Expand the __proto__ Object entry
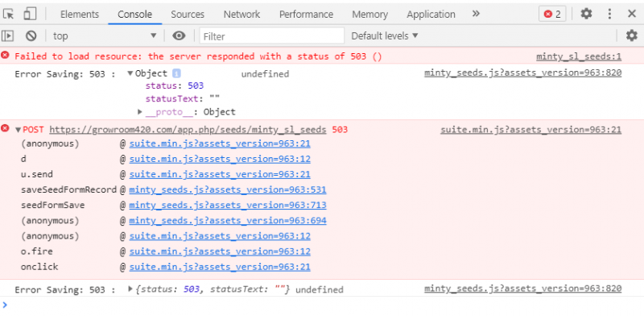 coord(139,111)
